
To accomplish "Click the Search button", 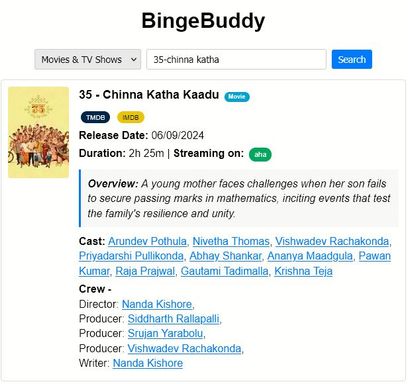I will coord(352,59).
